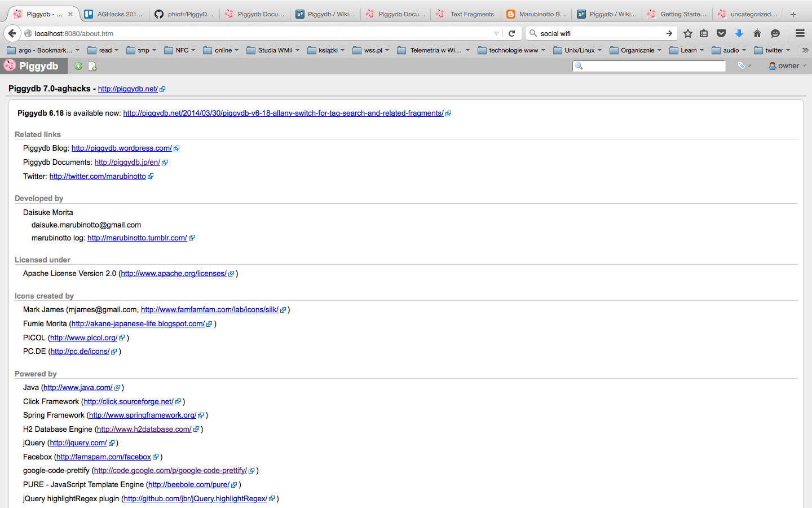
Task: Close the active Piggydb tab
Action: 70,14
